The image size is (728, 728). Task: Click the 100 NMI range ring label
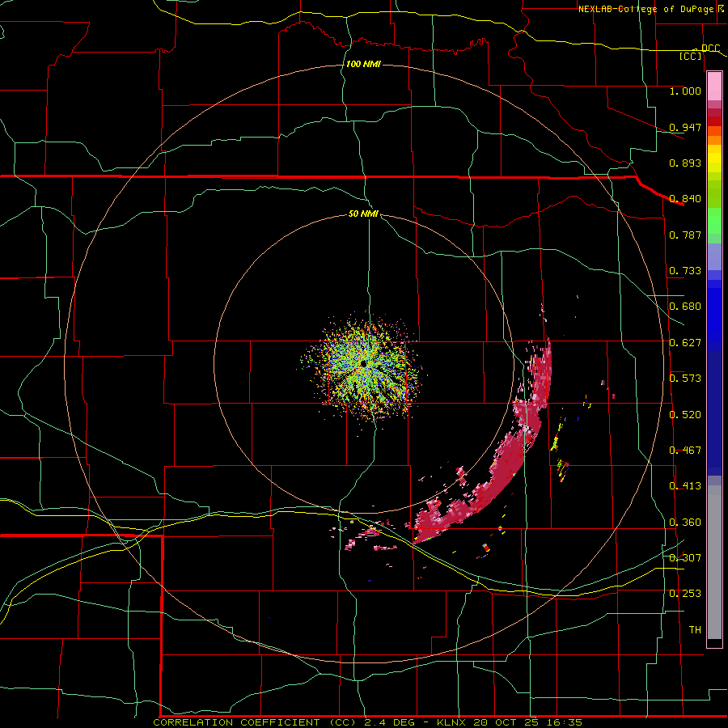coord(363,64)
